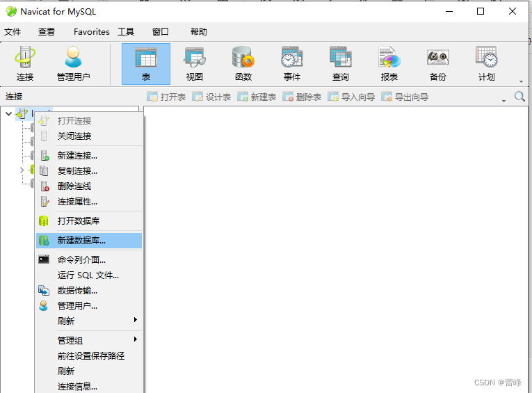Select 新建数据库... in the context menu
532x393 pixels.
click(x=89, y=240)
